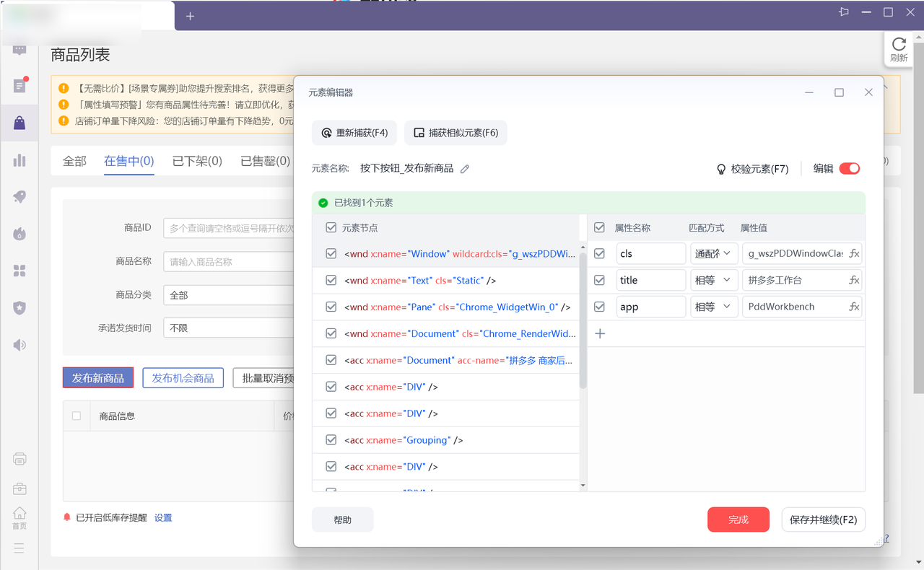Switch to the 全部 product tab
Screen dimensions: 924x570
(74, 161)
